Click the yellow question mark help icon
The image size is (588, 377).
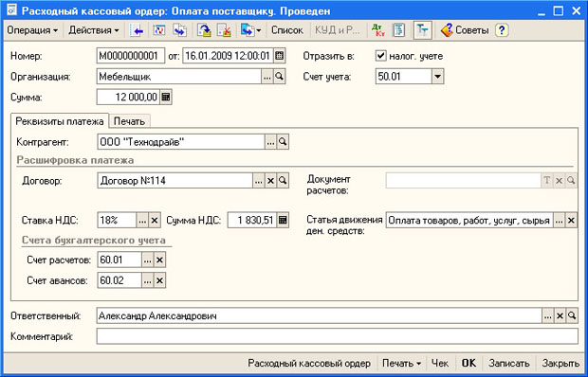(502, 30)
